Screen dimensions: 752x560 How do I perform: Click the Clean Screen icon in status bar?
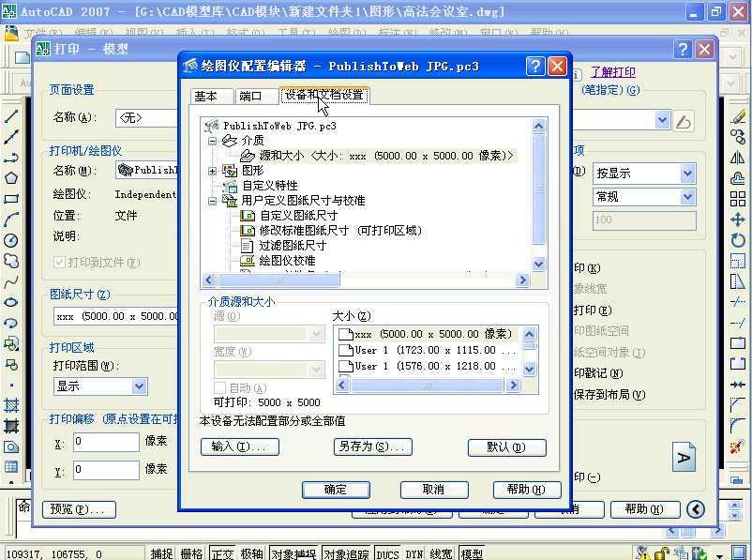(739, 553)
